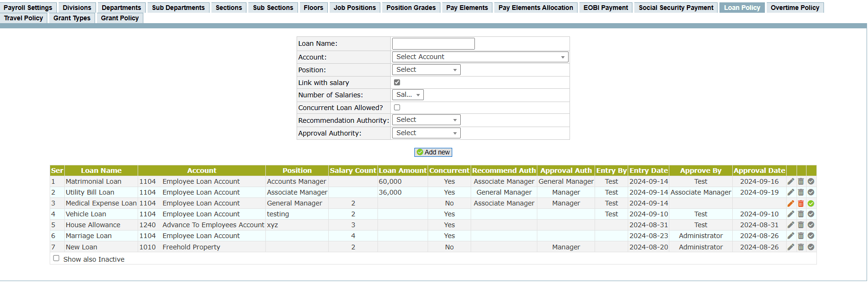
Task: Switch to the Overtime Policy tab
Action: tap(795, 8)
